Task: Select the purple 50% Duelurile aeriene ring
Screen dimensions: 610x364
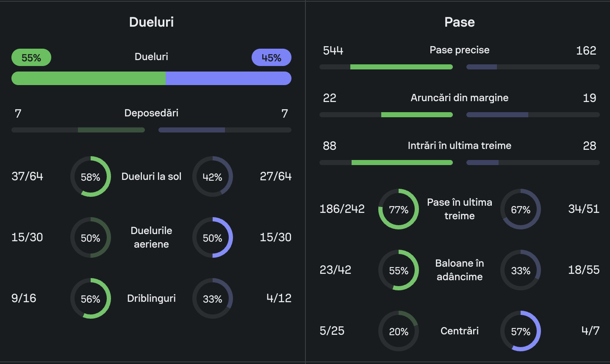Action: pyautogui.click(x=212, y=237)
